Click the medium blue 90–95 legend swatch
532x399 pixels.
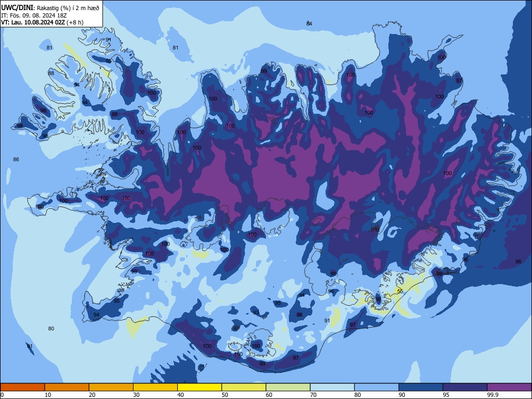tap(421, 387)
